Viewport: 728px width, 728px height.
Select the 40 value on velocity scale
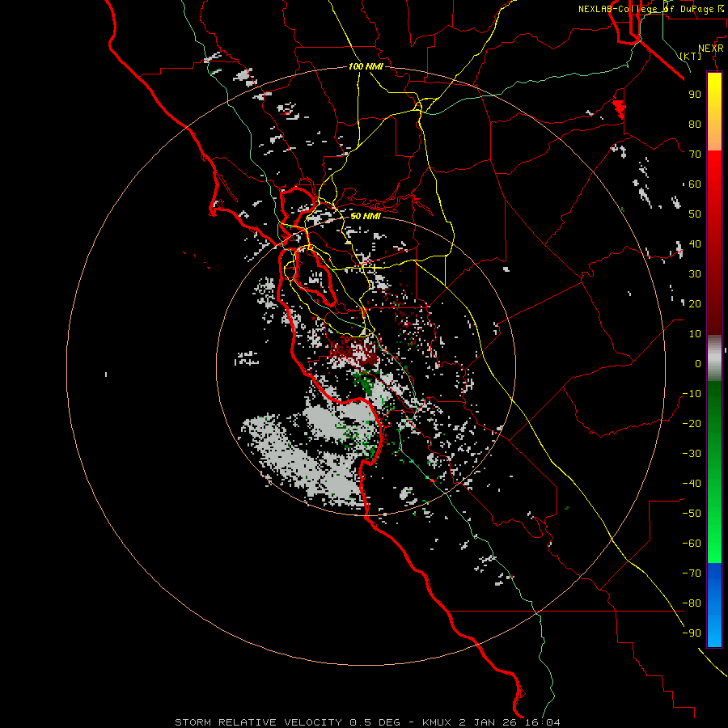[x=695, y=243]
